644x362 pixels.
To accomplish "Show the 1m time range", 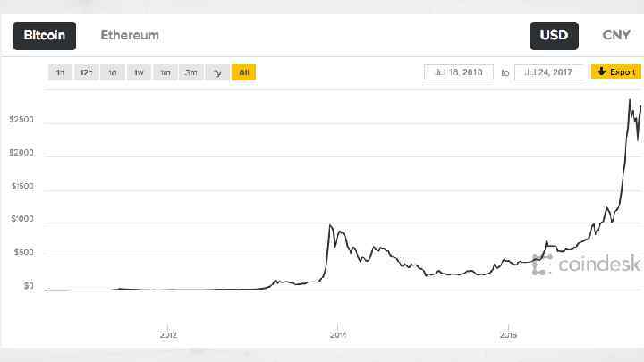I will pyautogui.click(x=165, y=72).
